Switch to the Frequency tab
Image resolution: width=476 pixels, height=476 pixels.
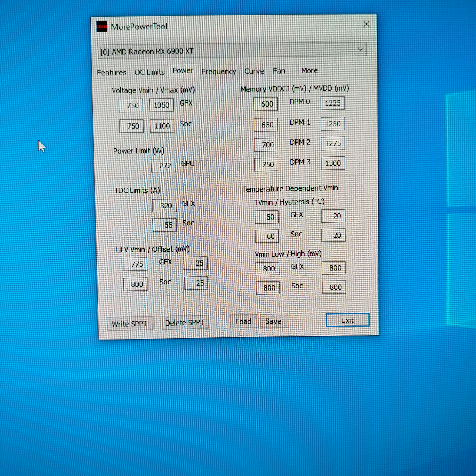218,72
